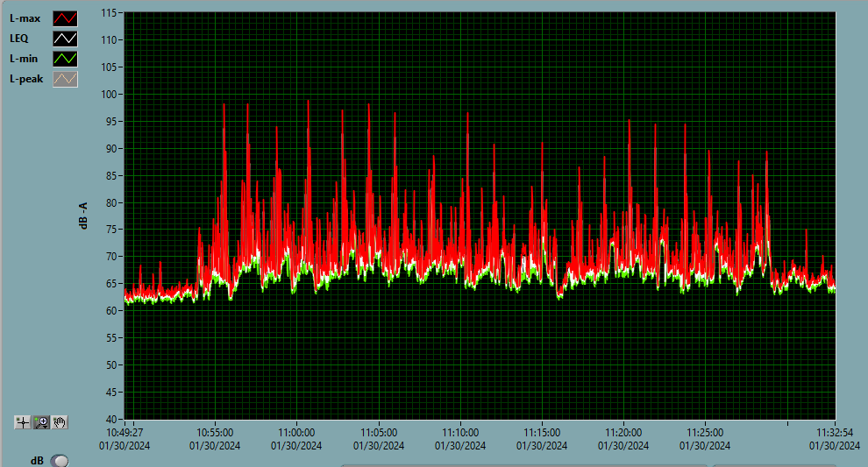Click the 11:15:00 time axis marker

point(542,432)
